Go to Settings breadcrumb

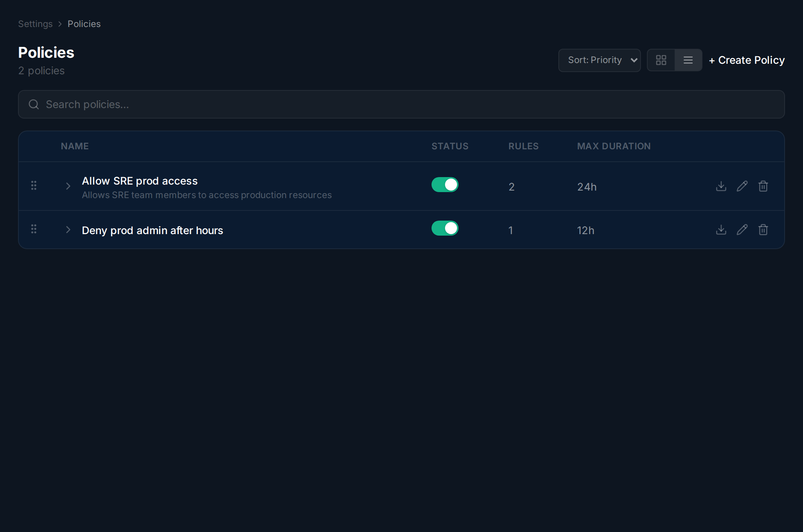pyautogui.click(x=35, y=24)
